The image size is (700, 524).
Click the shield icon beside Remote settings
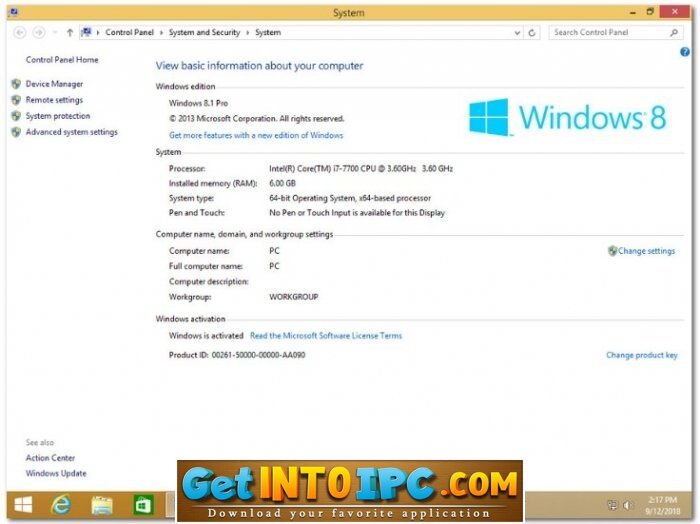point(16,100)
